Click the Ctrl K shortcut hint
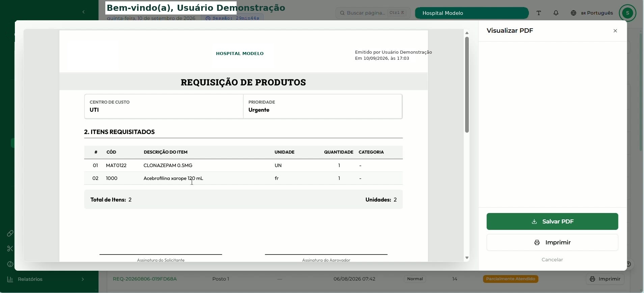Screen dimensions: 644x293 click(397, 13)
